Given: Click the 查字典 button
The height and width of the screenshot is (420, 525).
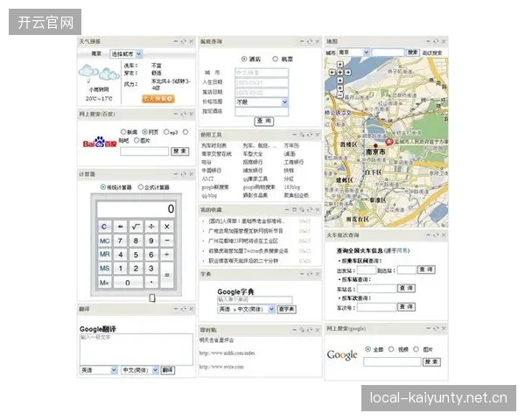Looking at the screenshot, I should (287, 309).
